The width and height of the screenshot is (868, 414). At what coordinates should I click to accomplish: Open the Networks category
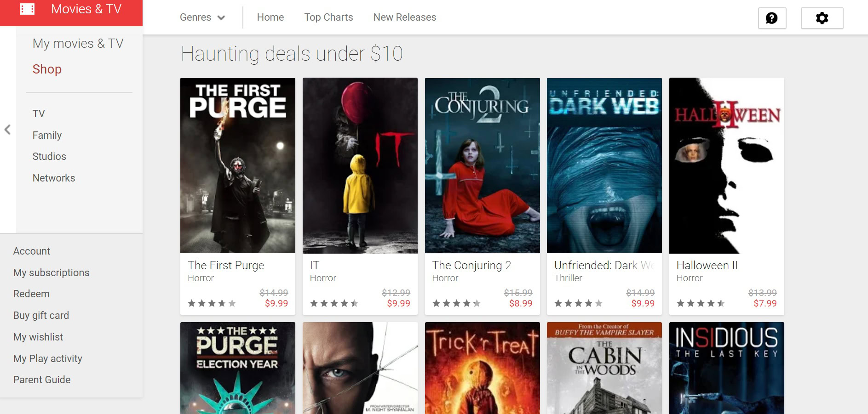54,178
